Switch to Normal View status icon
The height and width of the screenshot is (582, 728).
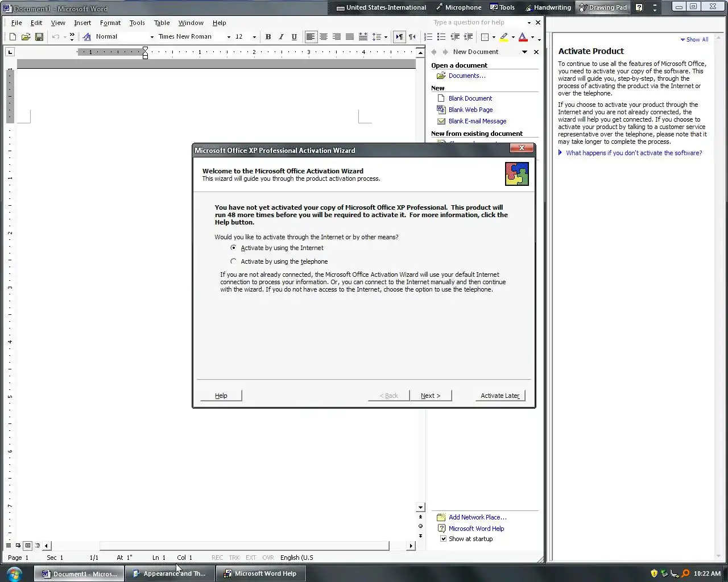[9, 546]
